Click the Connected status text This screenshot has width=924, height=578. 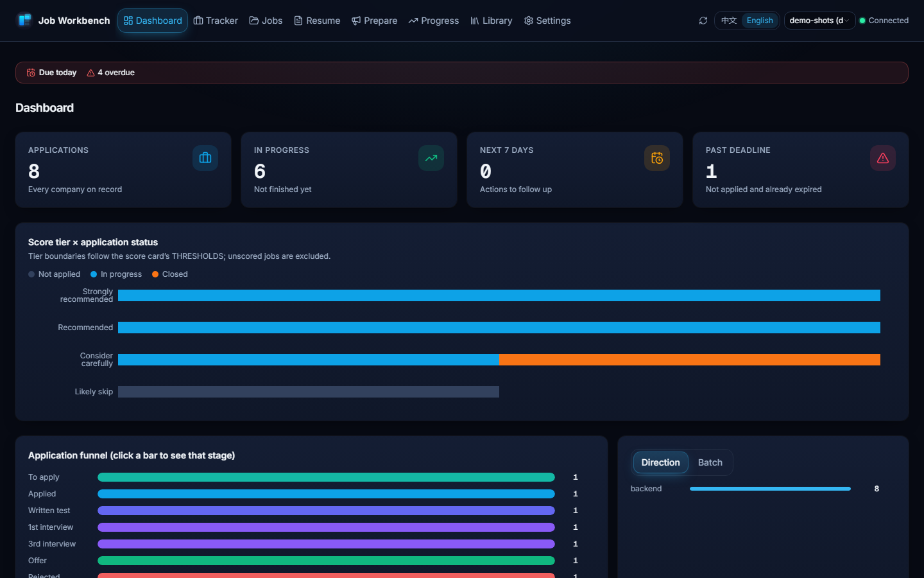click(888, 21)
